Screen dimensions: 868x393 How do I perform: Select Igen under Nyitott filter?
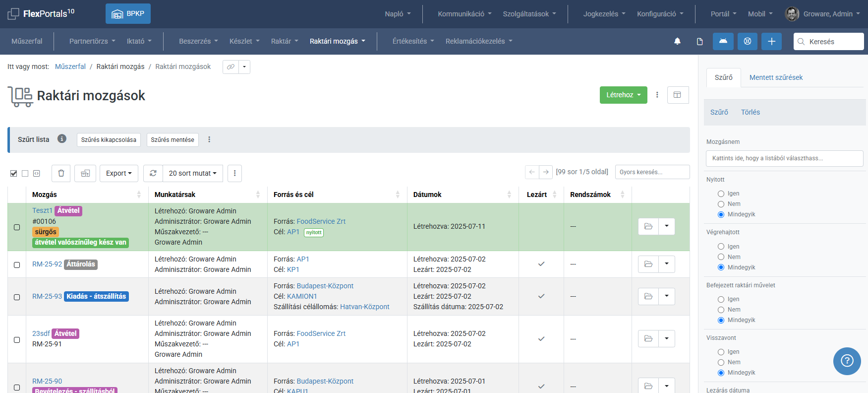pyautogui.click(x=721, y=194)
